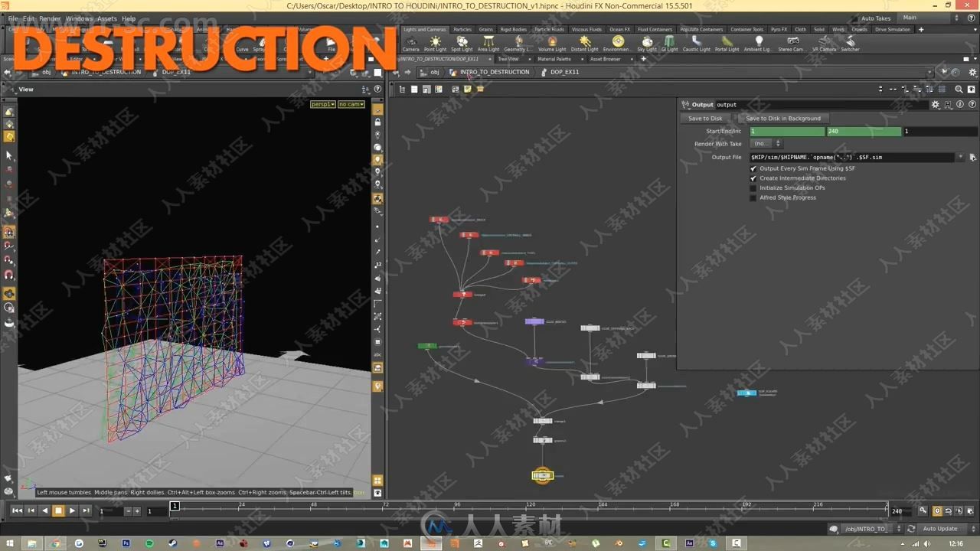Click the merge1 node in network
The height and width of the screenshot is (551, 980).
tap(542, 421)
